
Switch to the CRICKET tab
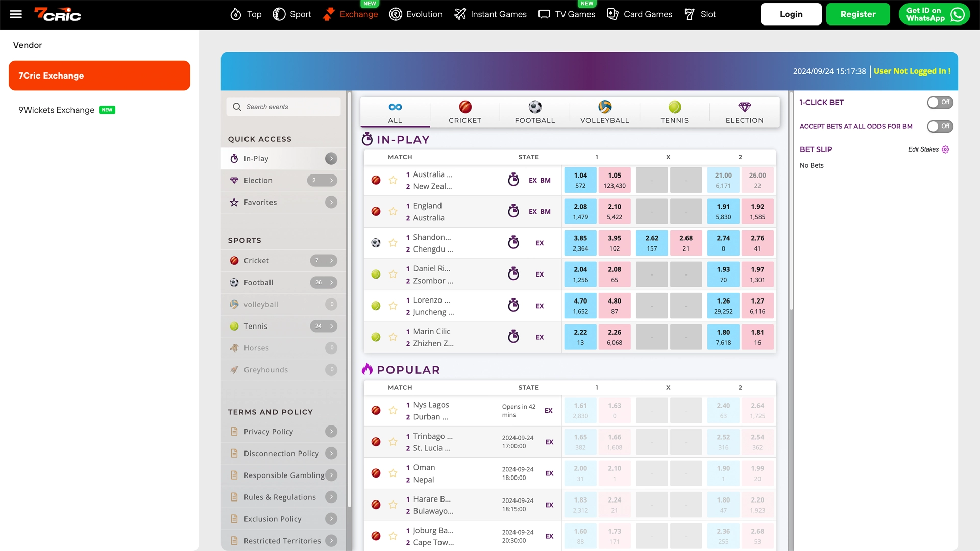pyautogui.click(x=465, y=112)
